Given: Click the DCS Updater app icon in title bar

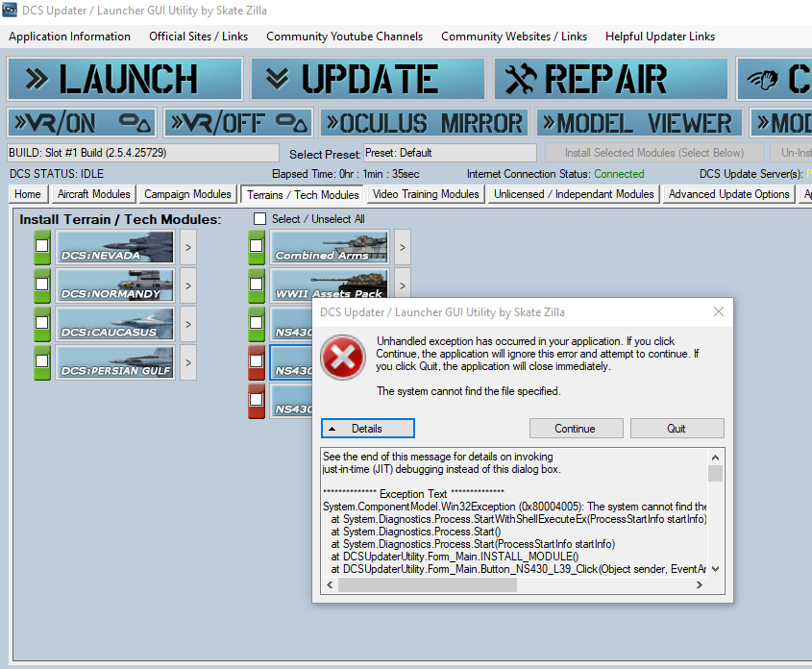Looking at the screenshot, I should (x=10, y=10).
